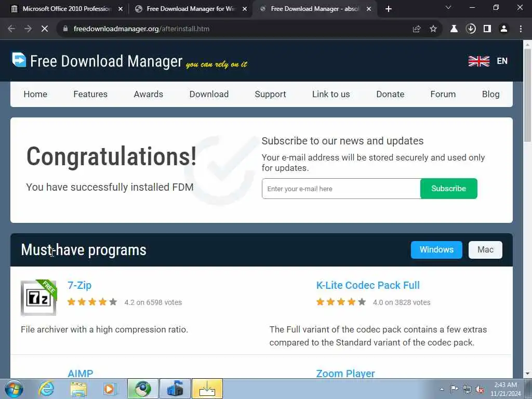
Task: Open the Free Download Manager taskbar icon
Action: (x=207, y=389)
